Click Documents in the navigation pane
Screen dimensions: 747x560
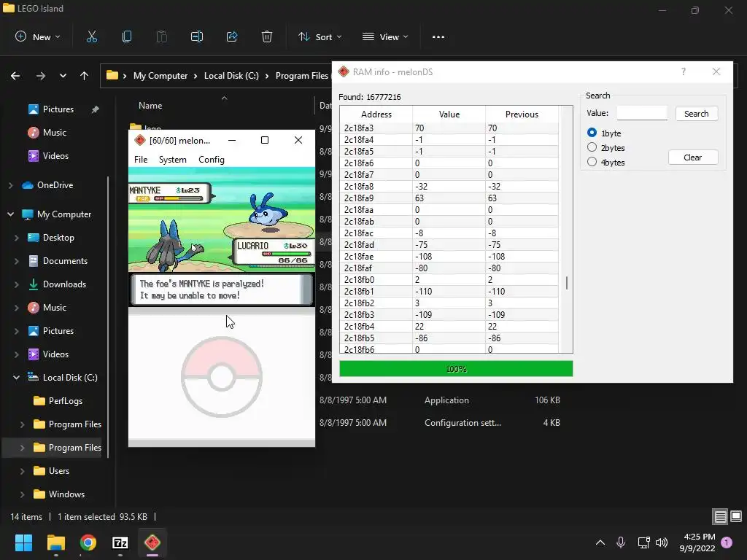coord(65,261)
